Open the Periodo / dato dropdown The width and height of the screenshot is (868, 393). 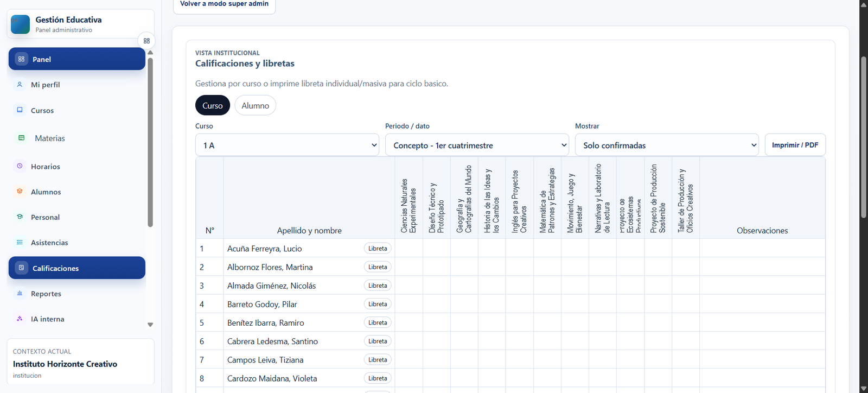pos(477,145)
